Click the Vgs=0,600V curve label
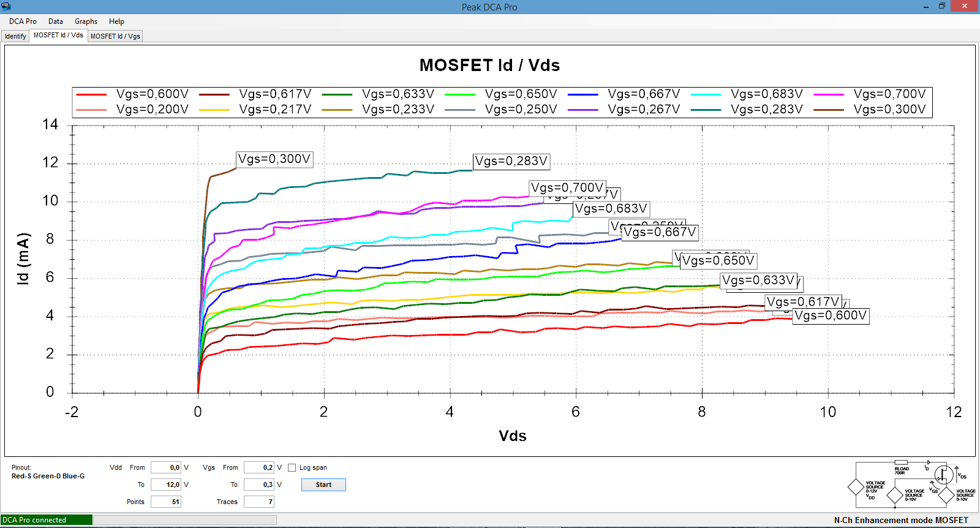This screenshot has height=528, width=980. coord(831,316)
